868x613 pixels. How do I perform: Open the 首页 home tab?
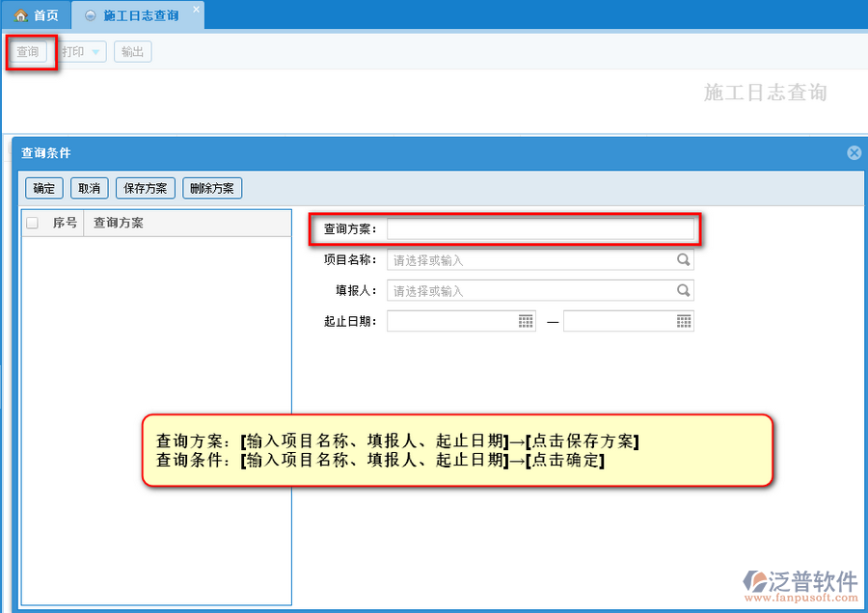36,14
